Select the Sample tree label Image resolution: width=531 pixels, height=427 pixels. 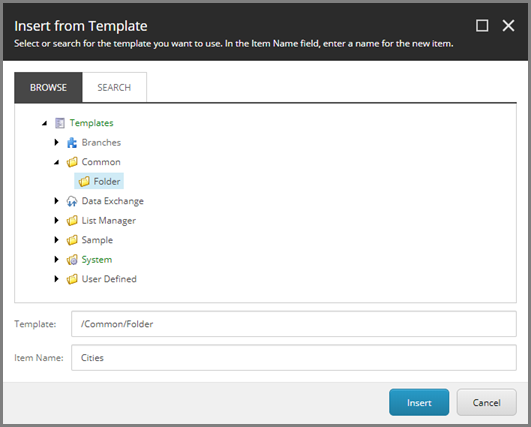(x=97, y=240)
